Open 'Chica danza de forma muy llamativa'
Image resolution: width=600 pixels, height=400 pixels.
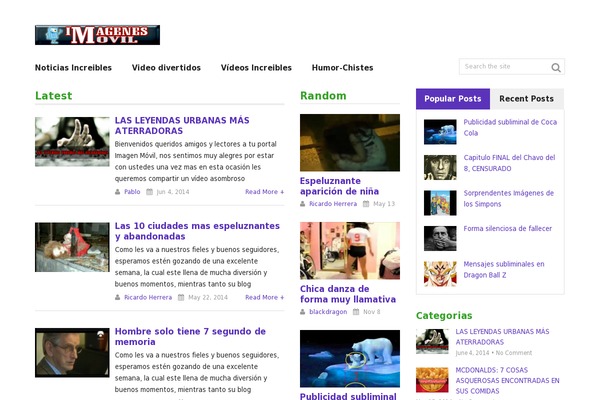click(x=348, y=294)
